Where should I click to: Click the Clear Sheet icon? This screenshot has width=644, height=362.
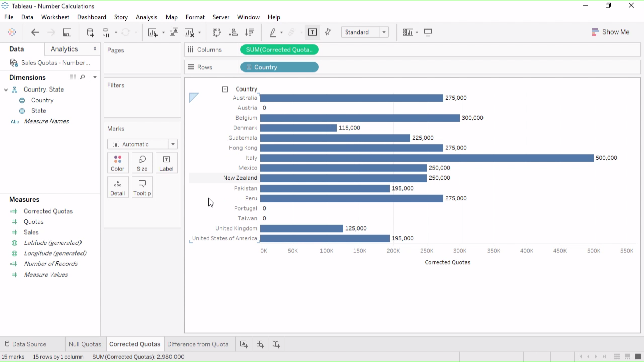pyautogui.click(x=190, y=32)
